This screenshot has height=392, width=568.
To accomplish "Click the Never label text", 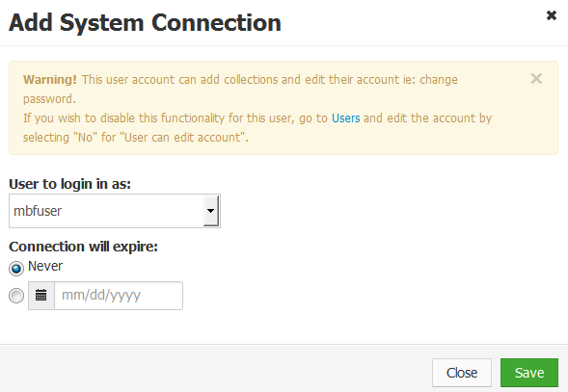I will tap(45, 266).
